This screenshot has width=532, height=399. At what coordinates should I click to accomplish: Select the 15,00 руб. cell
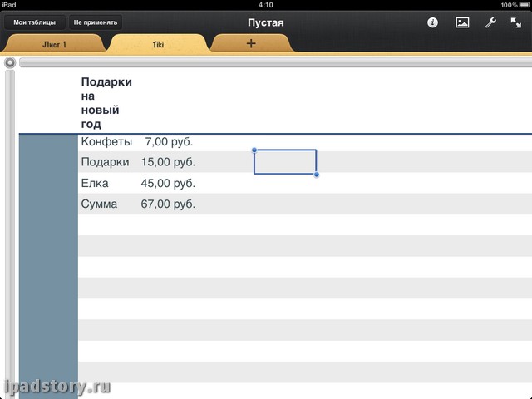(x=168, y=162)
